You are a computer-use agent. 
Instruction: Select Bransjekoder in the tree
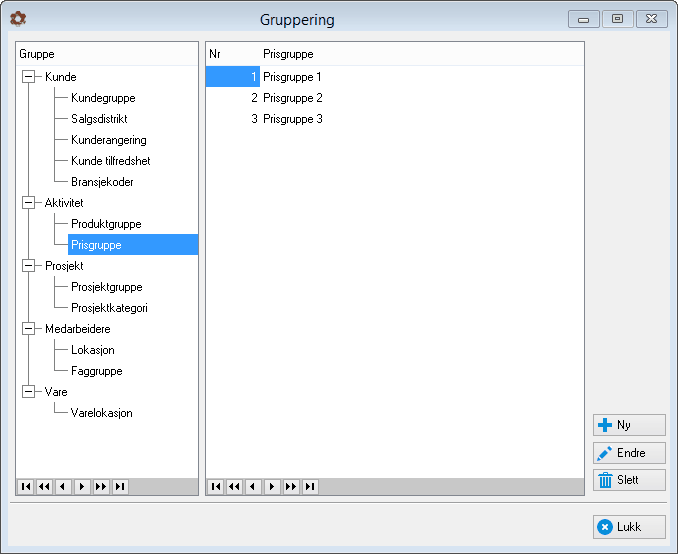[x=102, y=182]
